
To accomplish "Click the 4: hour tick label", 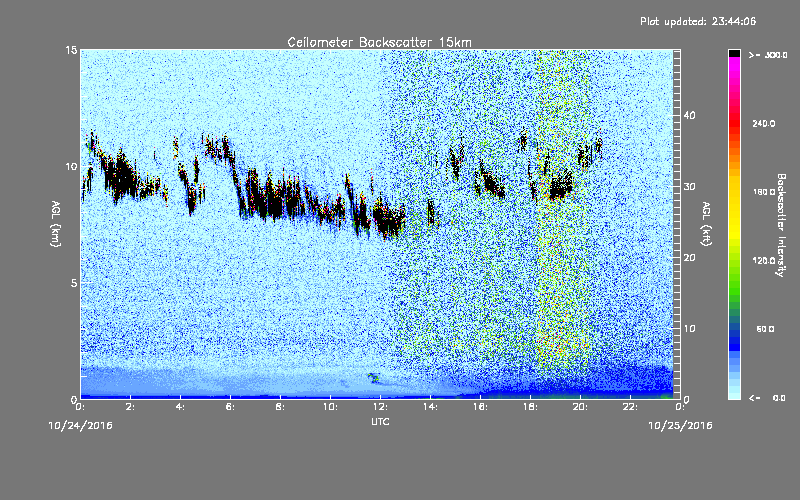I will point(180,407).
